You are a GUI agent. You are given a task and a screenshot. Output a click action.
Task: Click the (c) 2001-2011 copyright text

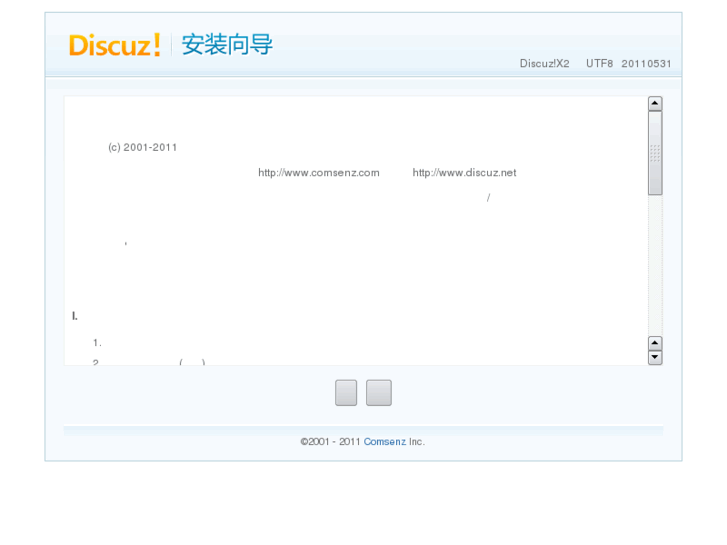pos(142,147)
